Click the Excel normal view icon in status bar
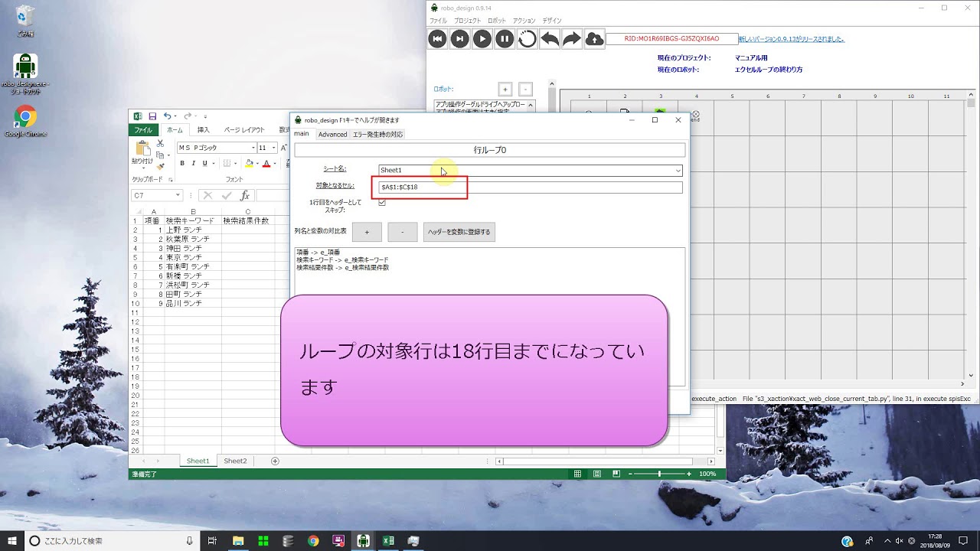This screenshot has height=551, width=980. click(x=579, y=474)
